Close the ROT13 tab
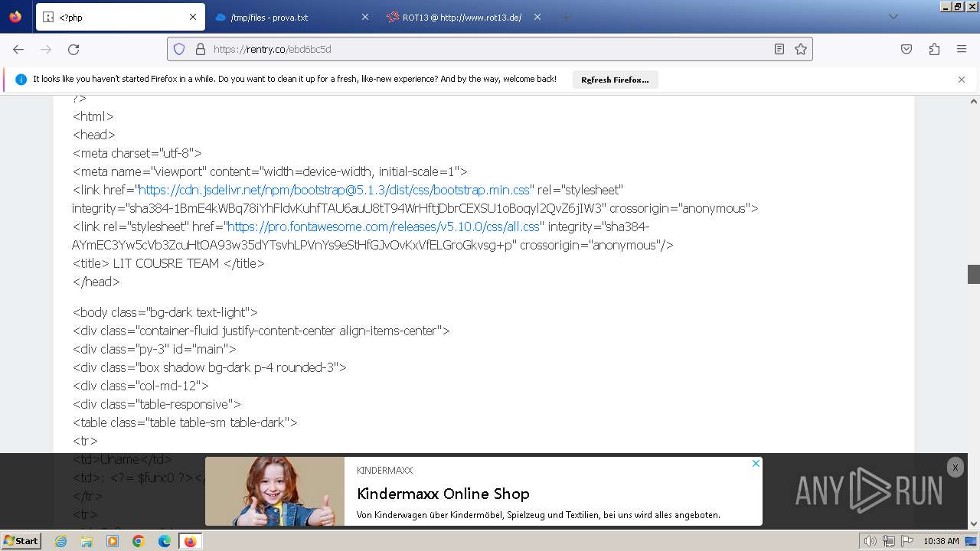The width and height of the screenshot is (980, 551). [x=537, y=17]
